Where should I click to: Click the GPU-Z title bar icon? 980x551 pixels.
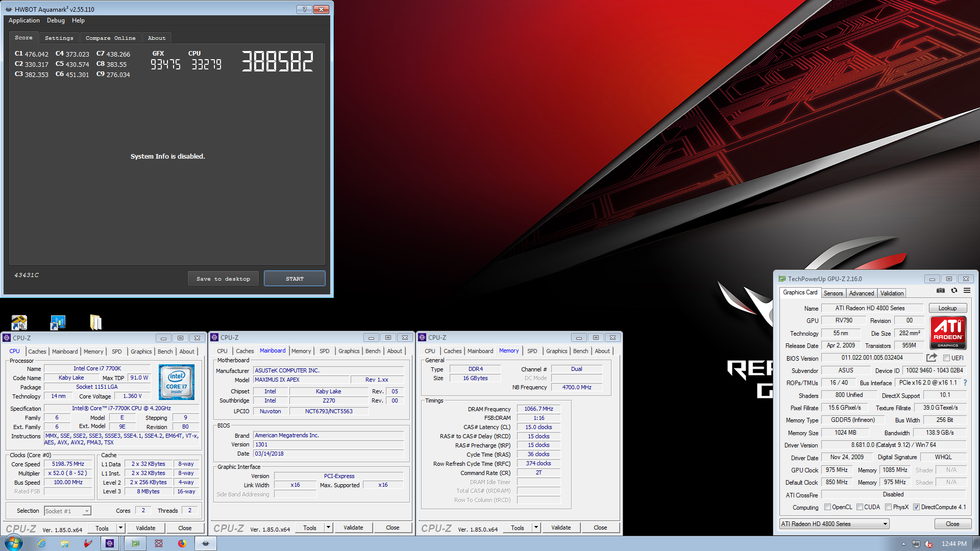click(x=782, y=279)
